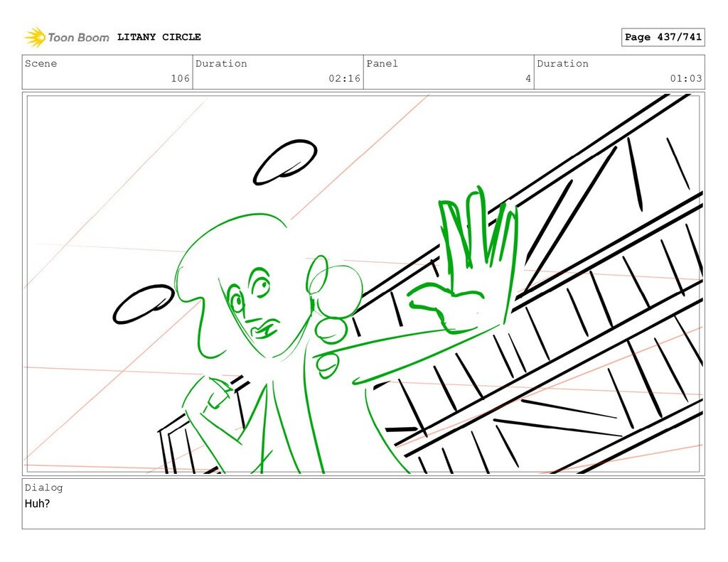
Task: Click the Page 437/741 indicator box
Action: (663, 37)
